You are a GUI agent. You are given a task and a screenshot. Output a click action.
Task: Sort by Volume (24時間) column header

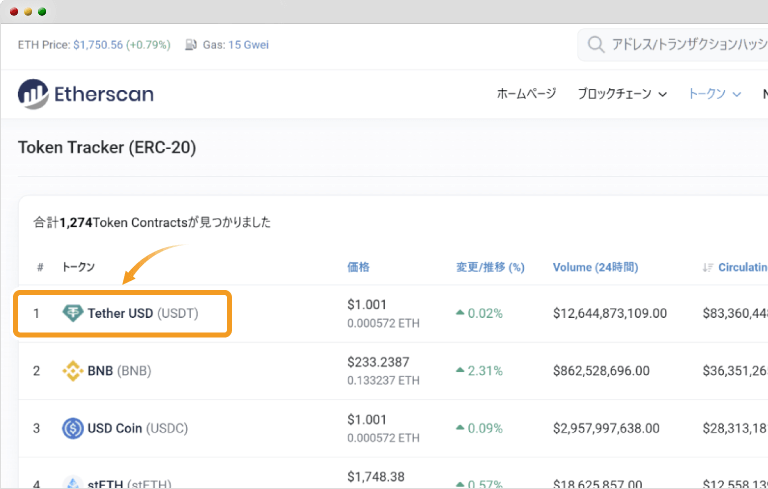pos(596,267)
